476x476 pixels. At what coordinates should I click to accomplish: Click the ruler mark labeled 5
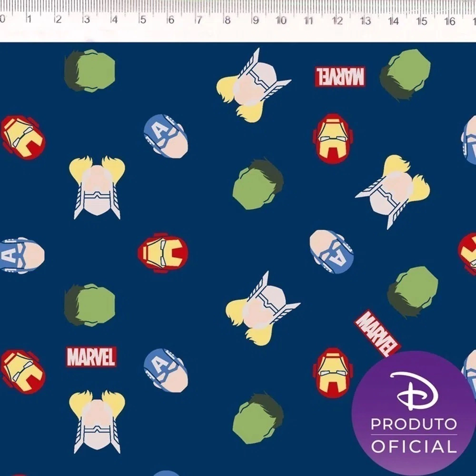coord(142,20)
